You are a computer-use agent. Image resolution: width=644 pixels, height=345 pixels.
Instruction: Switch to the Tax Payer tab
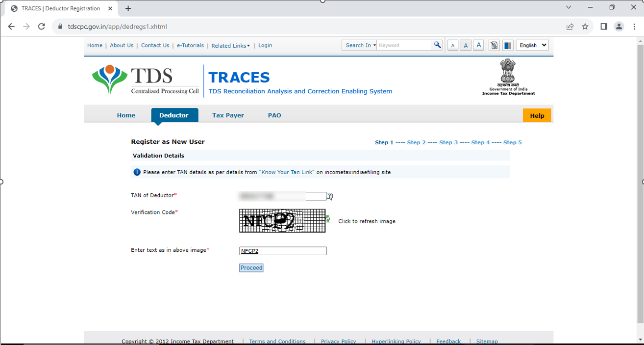click(227, 115)
